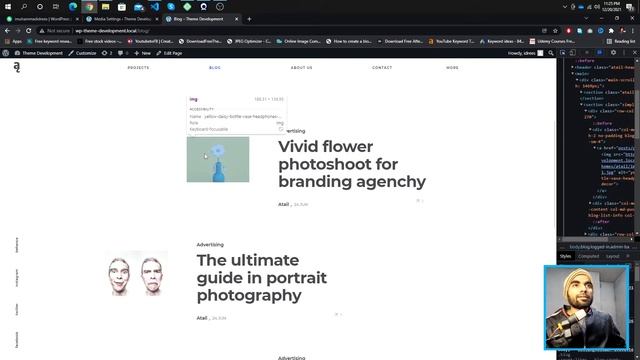Bookmark this page with the star
Screen dimensions: 640x360
[x=555, y=31]
